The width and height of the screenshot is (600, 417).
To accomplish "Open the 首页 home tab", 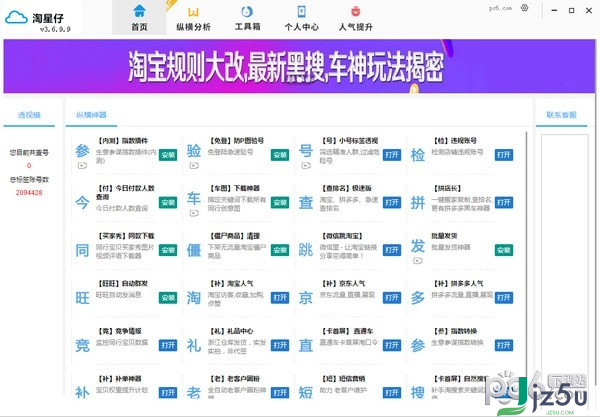I will [139, 18].
